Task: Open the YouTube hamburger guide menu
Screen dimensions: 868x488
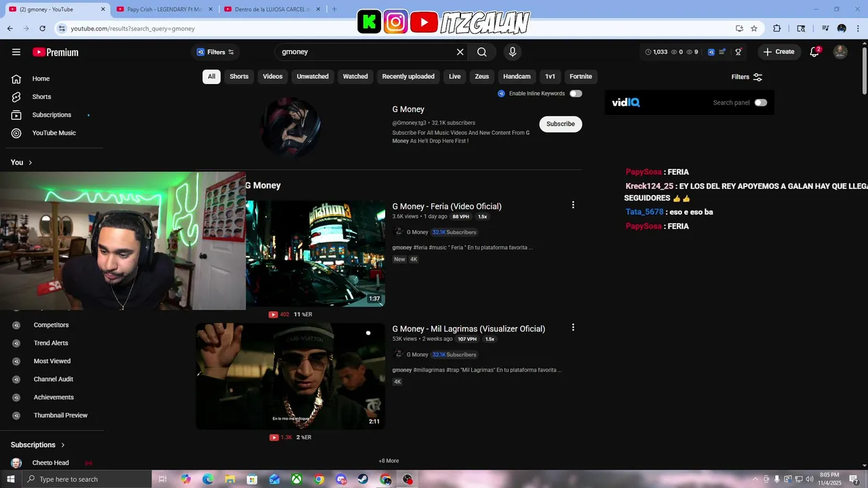Action: 16,52
